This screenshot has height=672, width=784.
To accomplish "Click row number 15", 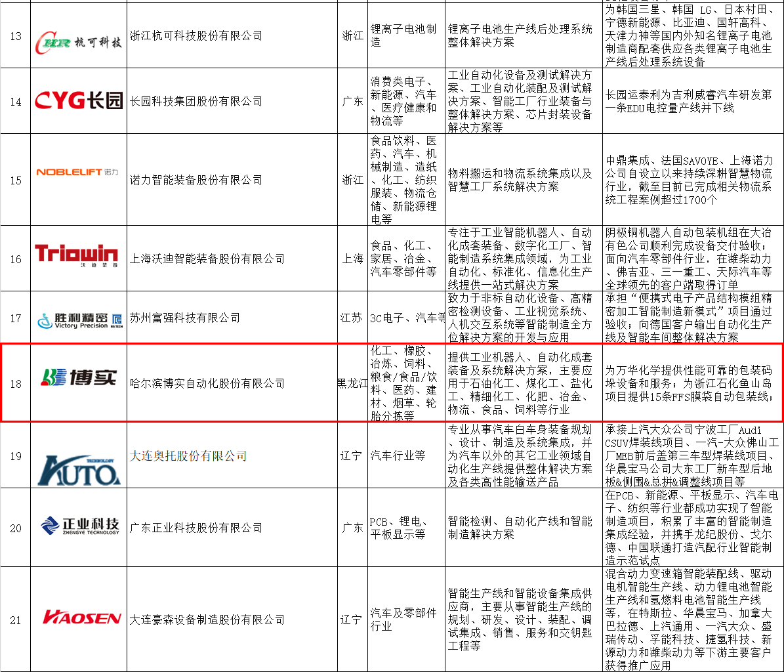I will [x=16, y=180].
